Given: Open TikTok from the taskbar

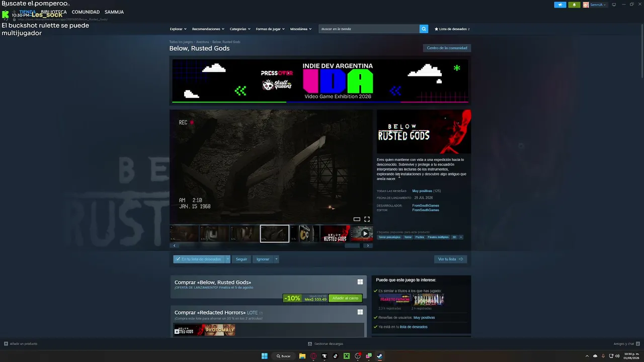Looking at the screenshot, I should [x=336, y=356].
